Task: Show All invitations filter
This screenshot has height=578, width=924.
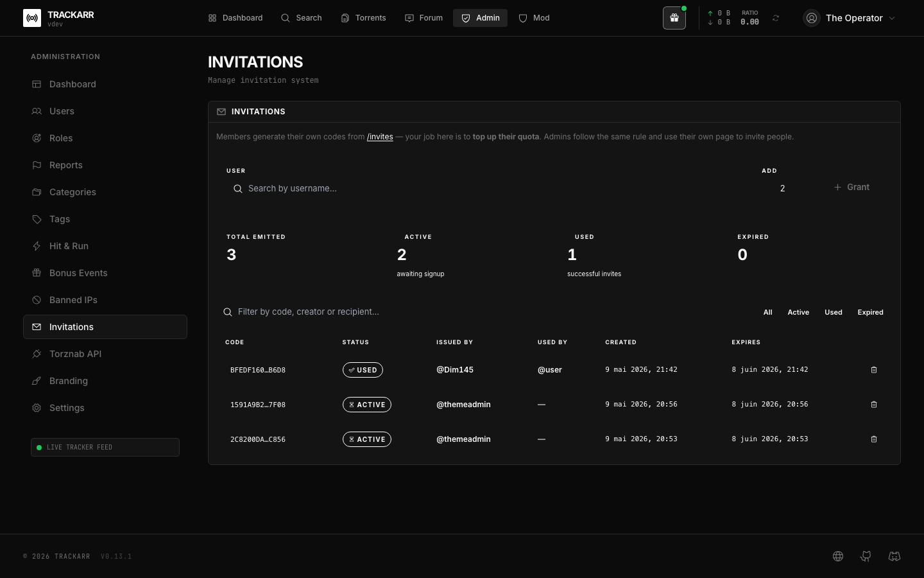Action: [767, 312]
